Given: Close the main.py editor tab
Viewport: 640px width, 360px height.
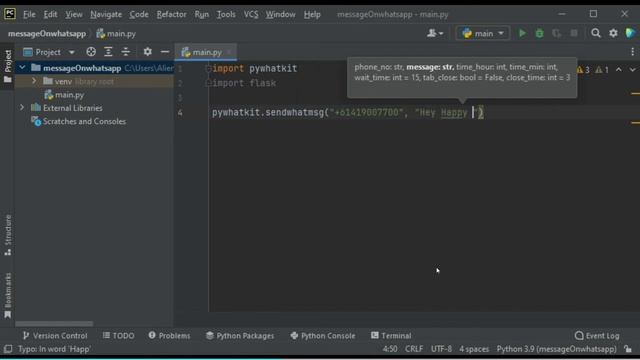Looking at the screenshot, I should click(x=229, y=52).
